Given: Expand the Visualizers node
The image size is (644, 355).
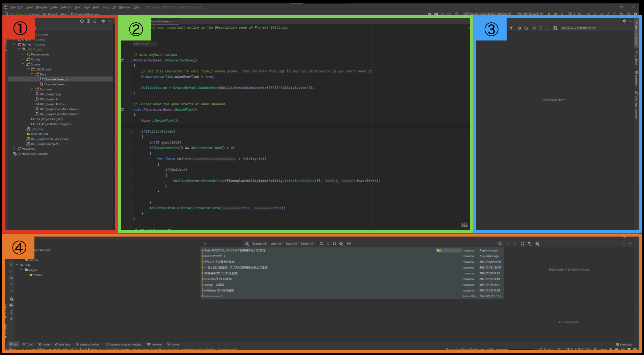Looking at the screenshot, I should pyautogui.click(x=14, y=149).
